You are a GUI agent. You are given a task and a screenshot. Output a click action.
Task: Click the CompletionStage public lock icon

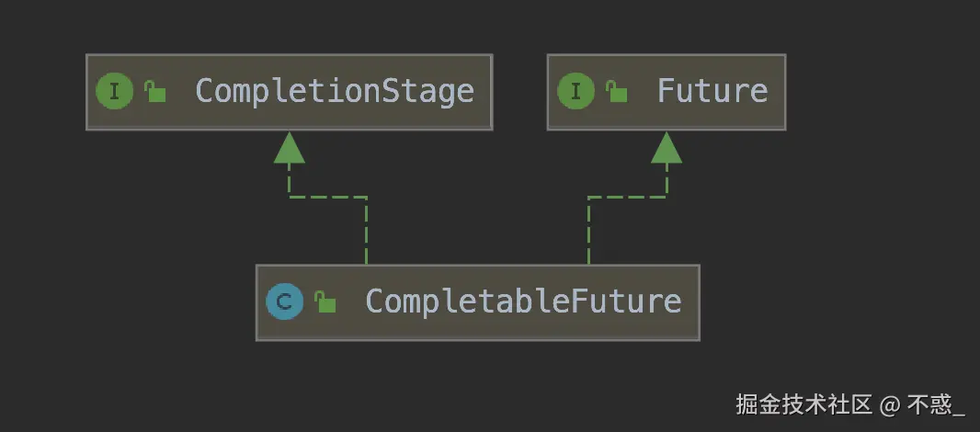click(155, 91)
